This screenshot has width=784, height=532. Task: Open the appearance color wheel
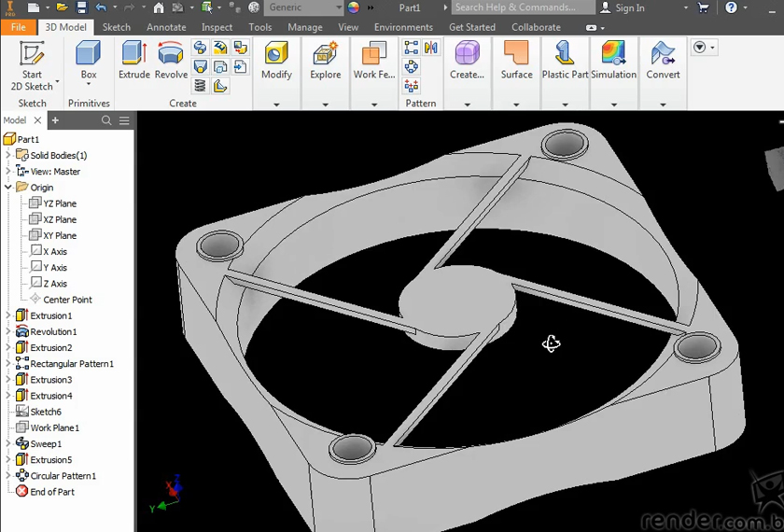coord(354,7)
